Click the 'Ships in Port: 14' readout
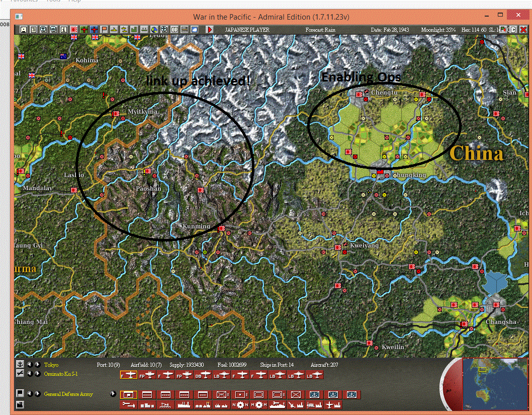Screen dimensions: 532x415 pos(277,365)
